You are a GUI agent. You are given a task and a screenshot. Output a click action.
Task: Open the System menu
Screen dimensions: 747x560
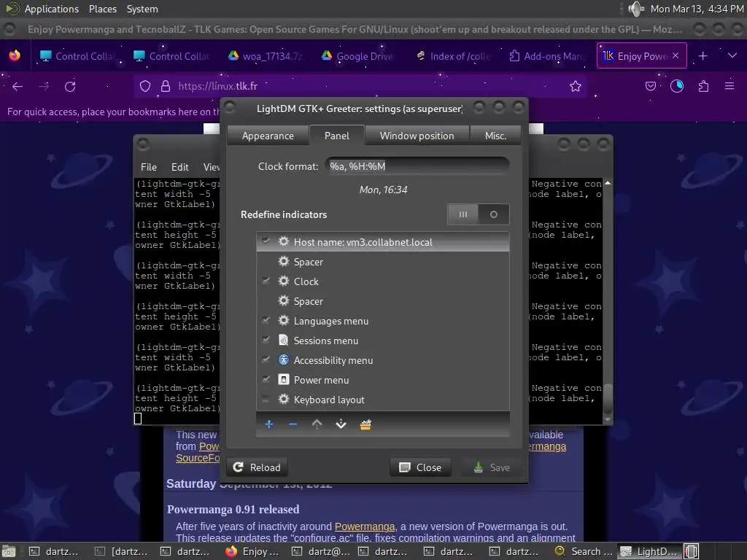tap(142, 9)
